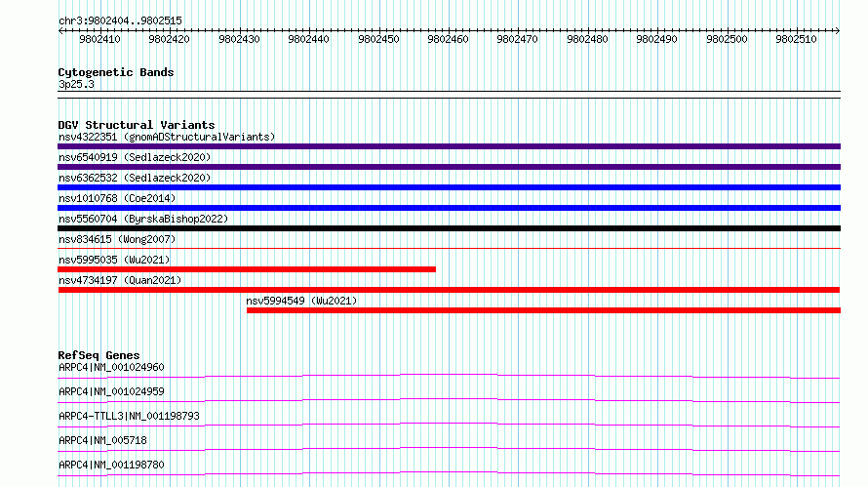Select the short red bar under nsv5995035

[247, 269]
